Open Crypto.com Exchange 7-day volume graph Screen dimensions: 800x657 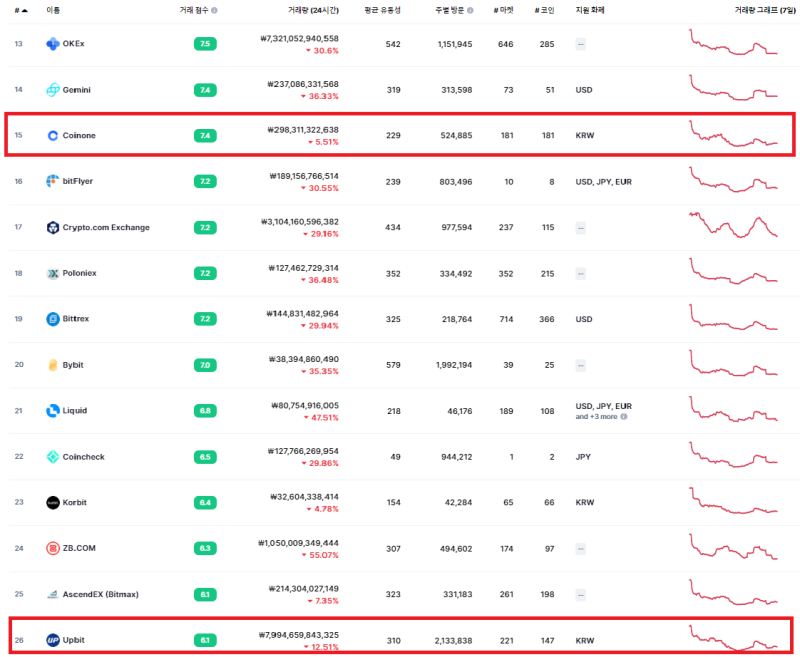tap(733, 225)
